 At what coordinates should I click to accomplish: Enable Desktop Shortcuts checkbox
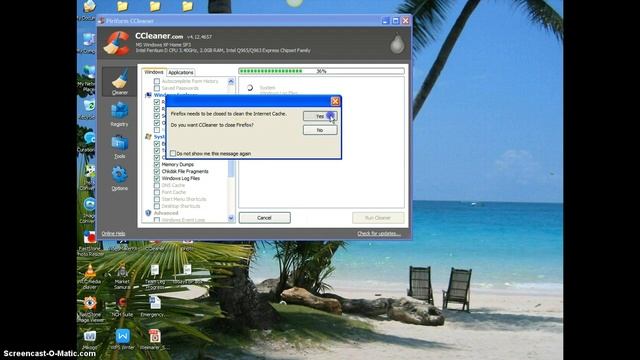157,206
